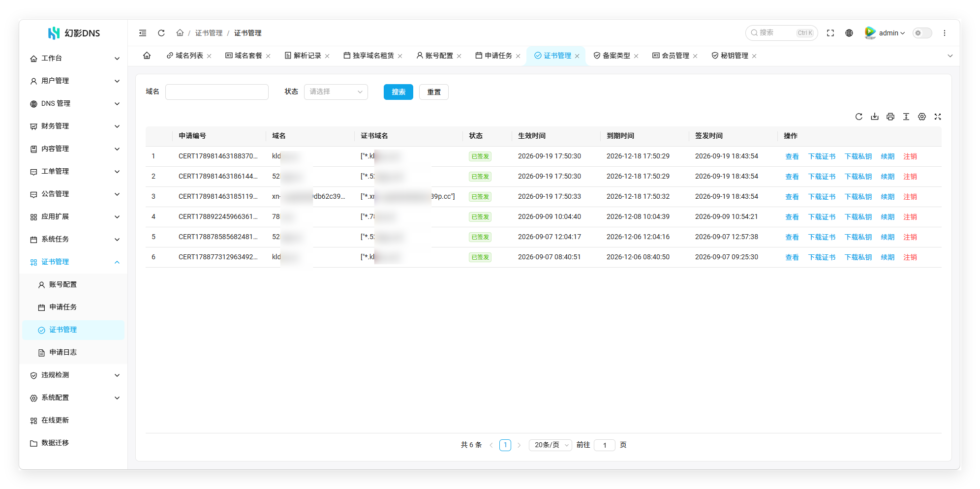Viewport: 980px width, 489px height.
Task: Export the table with the download icon
Action: click(x=875, y=117)
